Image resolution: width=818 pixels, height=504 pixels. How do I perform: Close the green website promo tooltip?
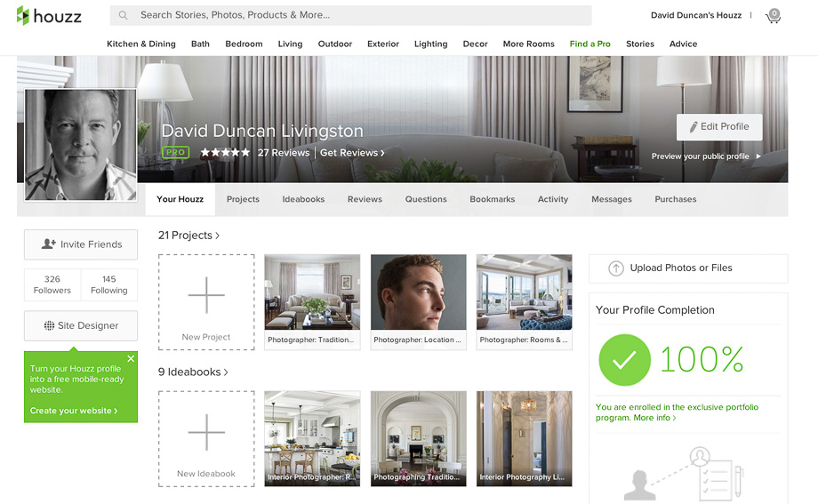131,358
